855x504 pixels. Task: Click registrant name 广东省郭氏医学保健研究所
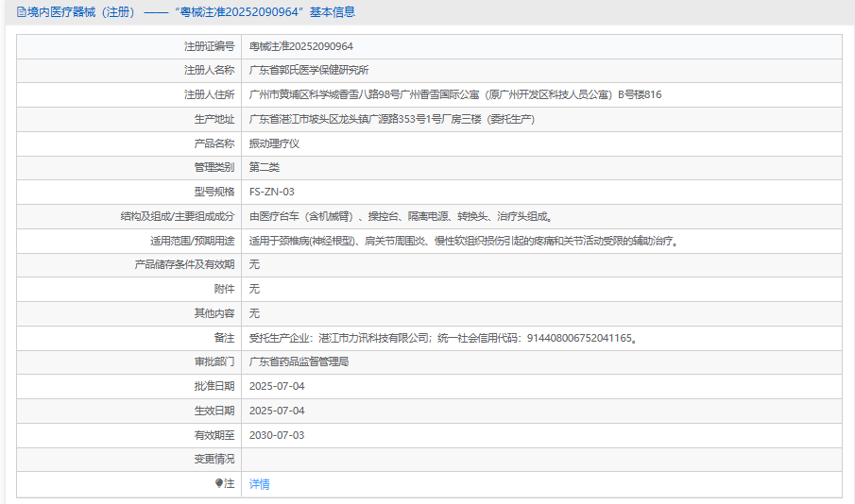pyautogui.click(x=308, y=71)
